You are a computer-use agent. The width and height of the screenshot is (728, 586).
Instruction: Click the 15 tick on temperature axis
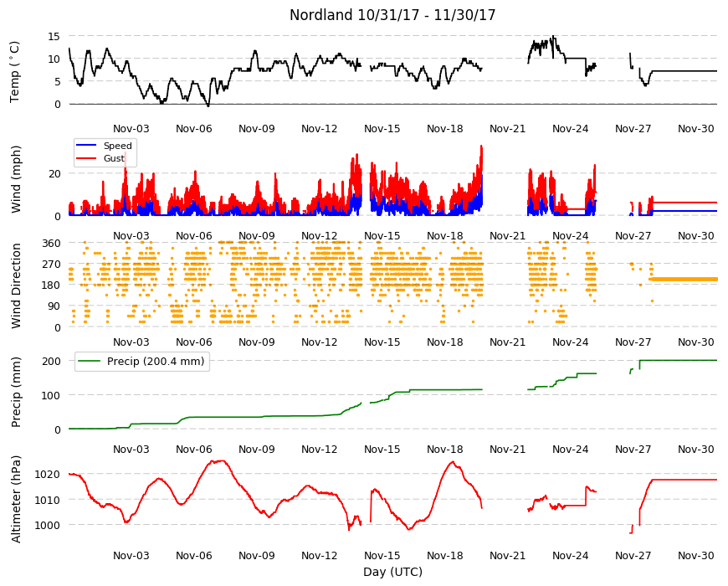tap(54, 36)
